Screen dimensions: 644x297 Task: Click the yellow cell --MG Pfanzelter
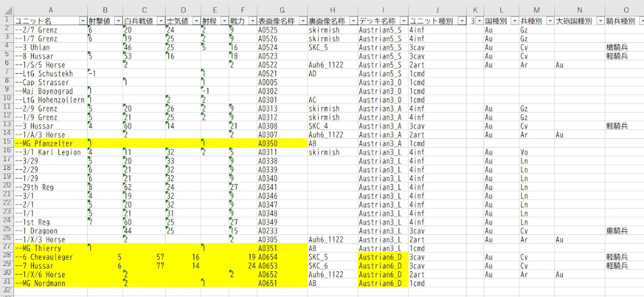pyautogui.click(x=50, y=143)
